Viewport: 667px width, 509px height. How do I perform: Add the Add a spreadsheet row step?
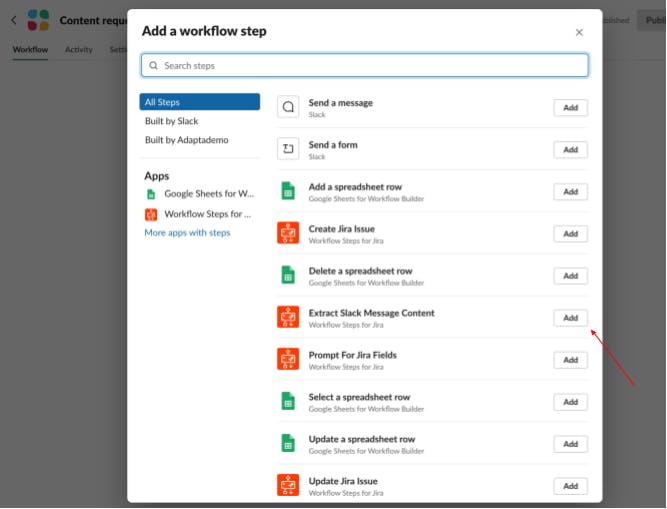point(570,192)
